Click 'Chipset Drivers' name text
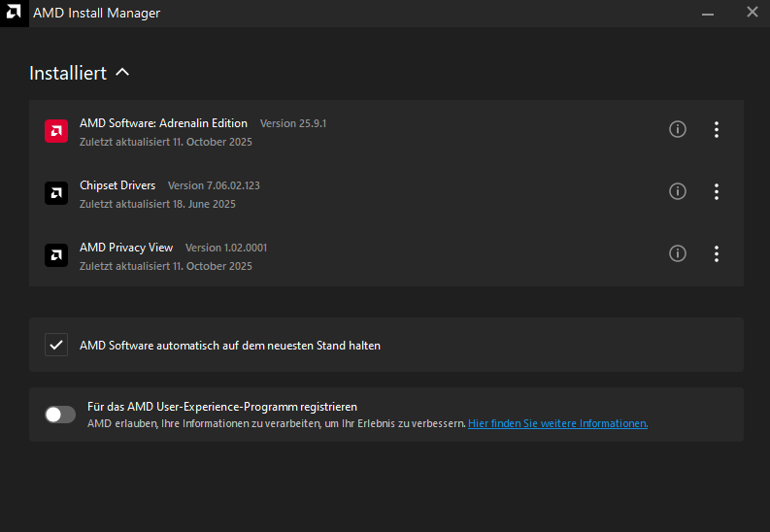This screenshot has width=770, height=532. click(x=117, y=185)
